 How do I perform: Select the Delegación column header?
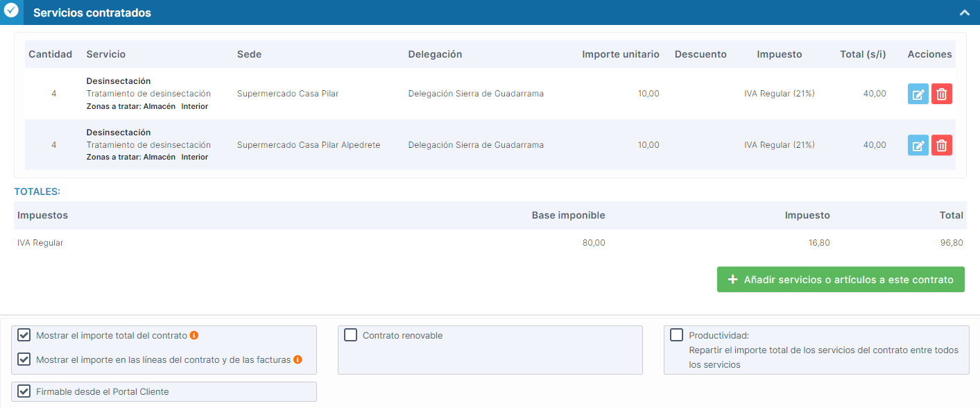(435, 54)
